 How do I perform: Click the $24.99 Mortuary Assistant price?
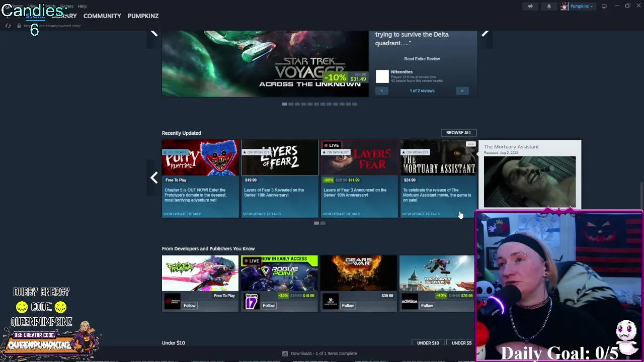[410, 180]
